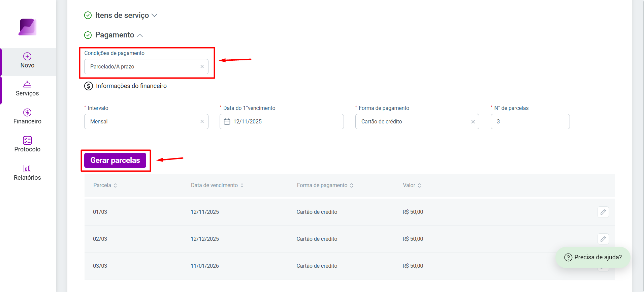
Task: Expand the Itens de serviço section
Action: point(155,16)
